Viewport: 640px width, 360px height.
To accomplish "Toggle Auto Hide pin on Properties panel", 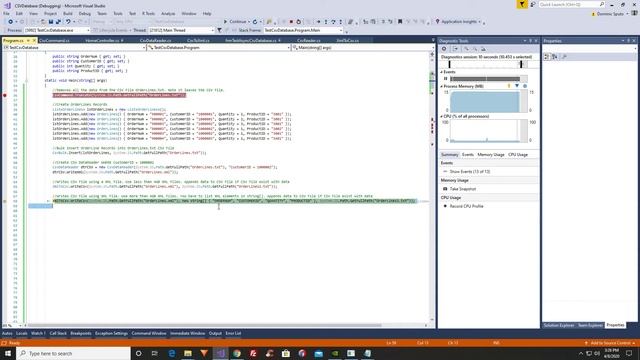I will click(629, 41).
